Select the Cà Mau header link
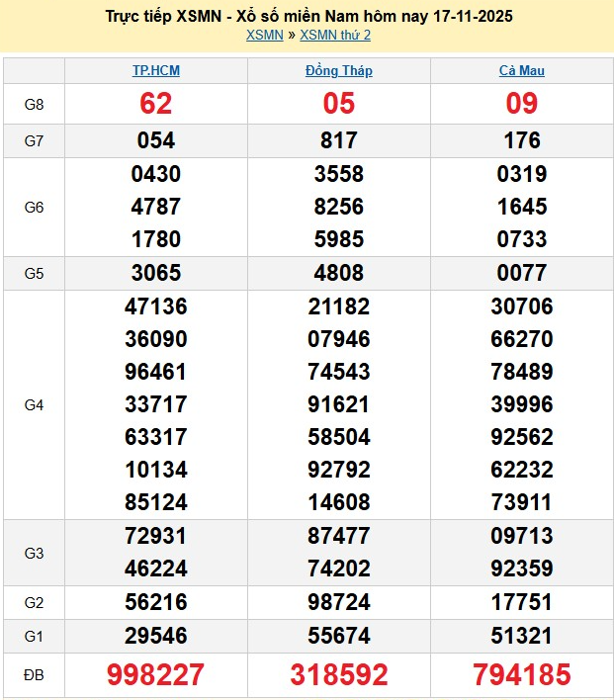Screen dimensions: 614x700 (521, 70)
